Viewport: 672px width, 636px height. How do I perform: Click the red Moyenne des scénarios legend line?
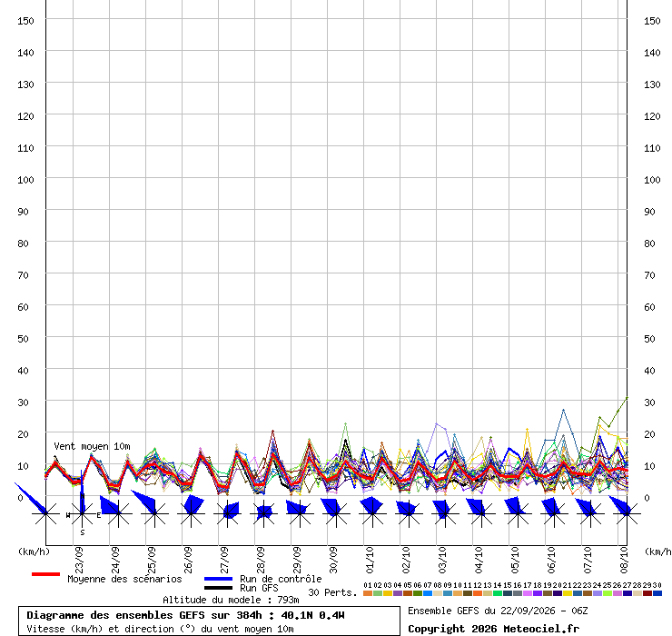(45, 574)
